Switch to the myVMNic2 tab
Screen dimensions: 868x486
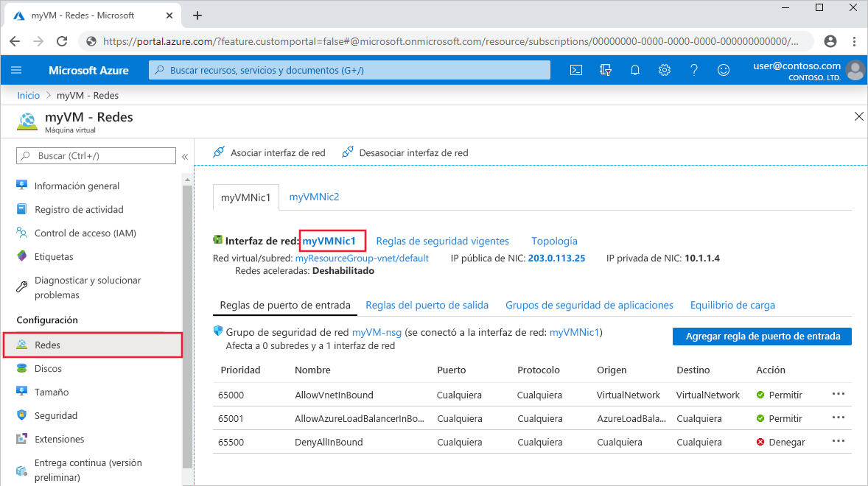pyautogui.click(x=314, y=197)
